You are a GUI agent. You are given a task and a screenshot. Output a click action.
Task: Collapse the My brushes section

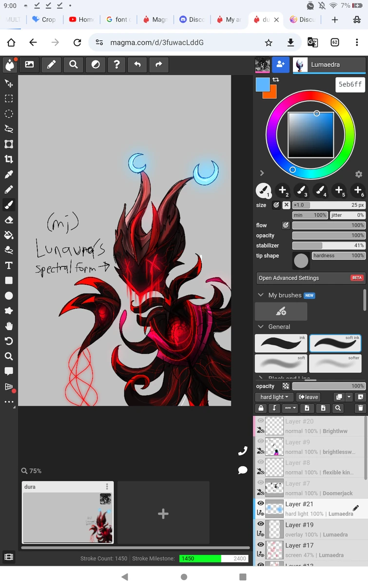tap(261, 295)
